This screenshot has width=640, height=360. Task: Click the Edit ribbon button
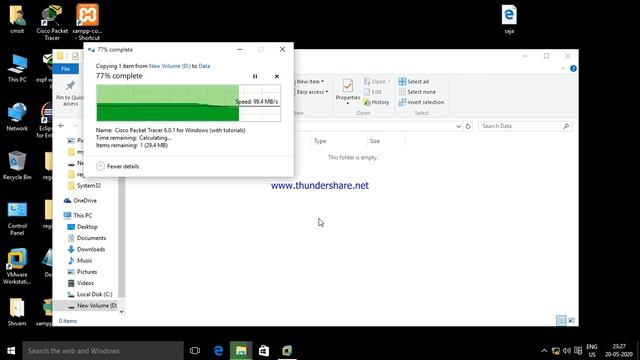(x=373, y=92)
